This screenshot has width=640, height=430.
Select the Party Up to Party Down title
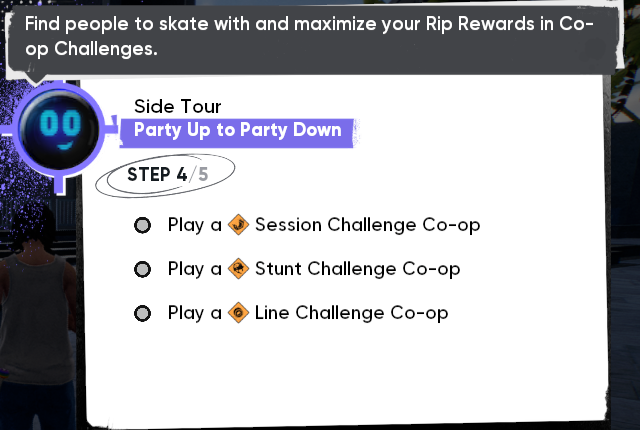click(238, 130)
